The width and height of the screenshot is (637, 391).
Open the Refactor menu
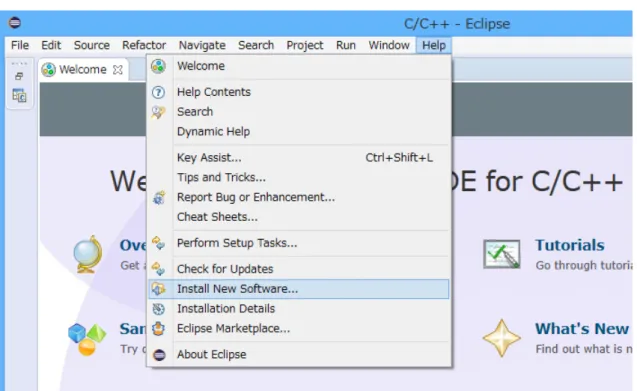click(144, 45)
